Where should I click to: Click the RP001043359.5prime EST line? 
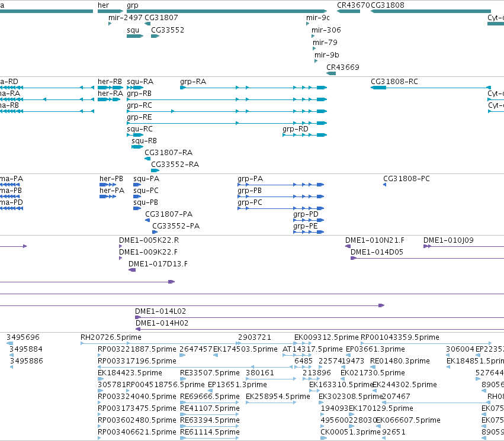click(426, 343)
